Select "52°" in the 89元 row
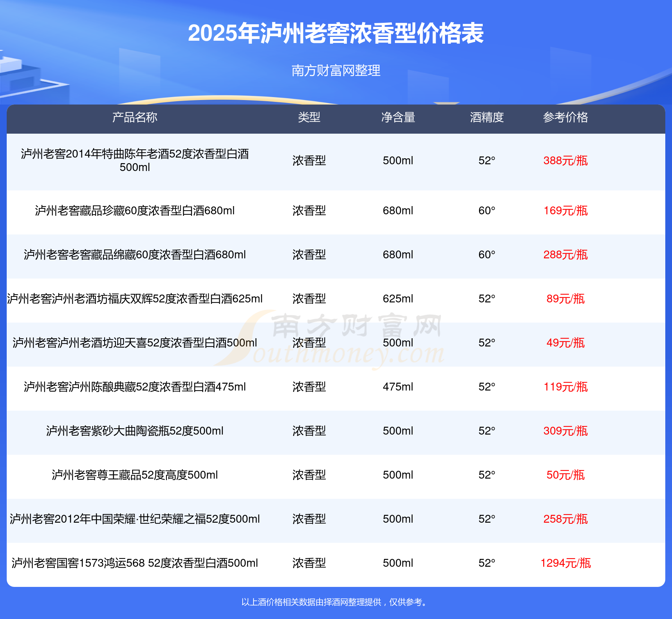 tap(487, 299)
